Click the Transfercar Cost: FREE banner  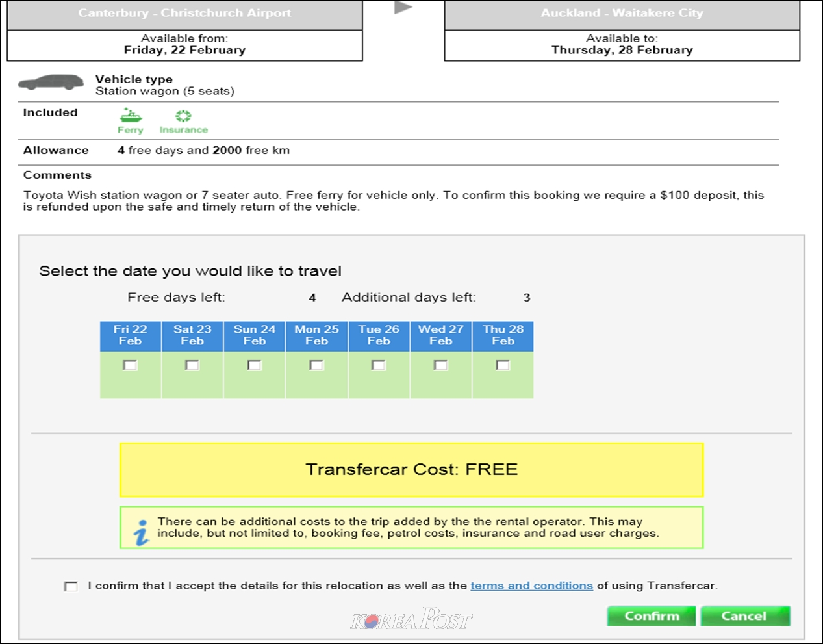point(411,470)
